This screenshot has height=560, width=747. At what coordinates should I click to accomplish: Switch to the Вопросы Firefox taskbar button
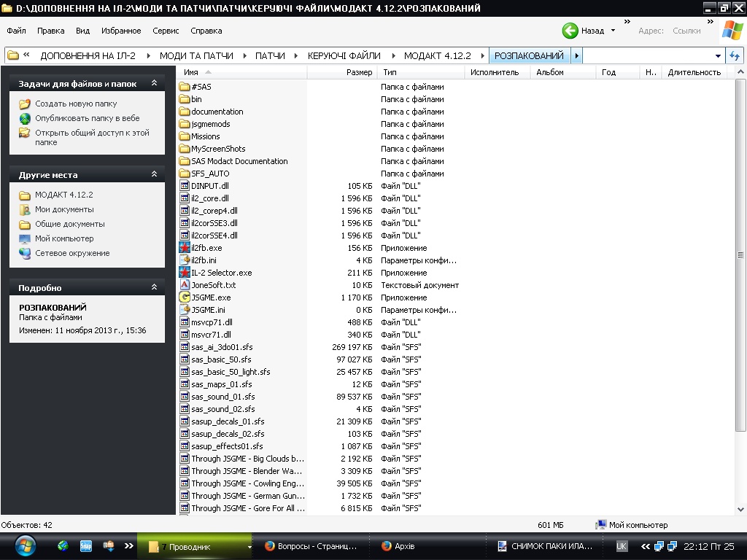click(x=311, y=546)
